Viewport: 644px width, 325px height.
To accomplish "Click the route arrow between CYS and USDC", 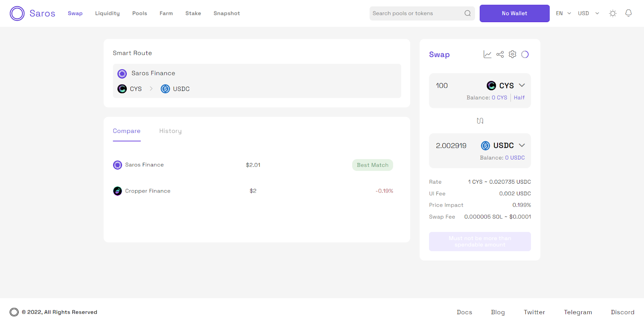I will (x=151, y=89).
